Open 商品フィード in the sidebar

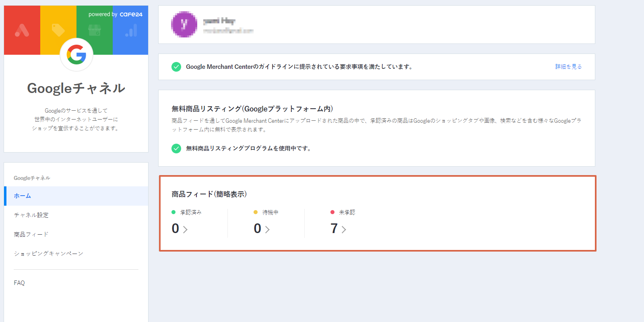click(x=76, y=235)
